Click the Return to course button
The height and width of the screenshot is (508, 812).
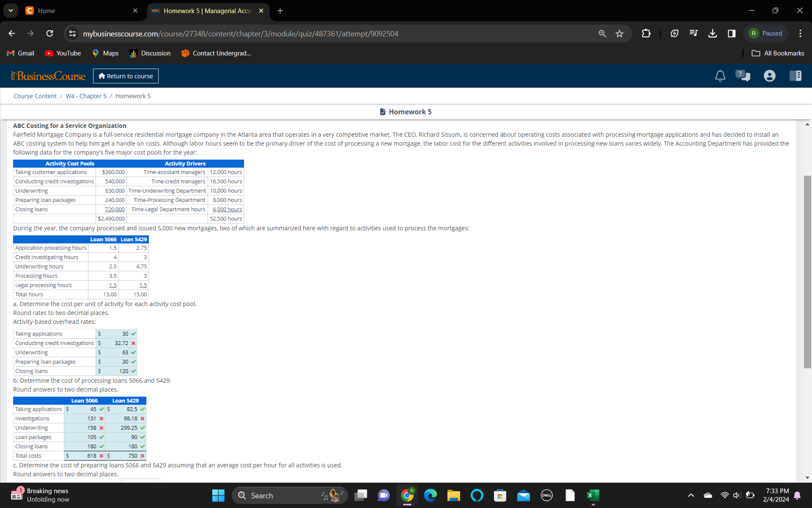[125, 76]
